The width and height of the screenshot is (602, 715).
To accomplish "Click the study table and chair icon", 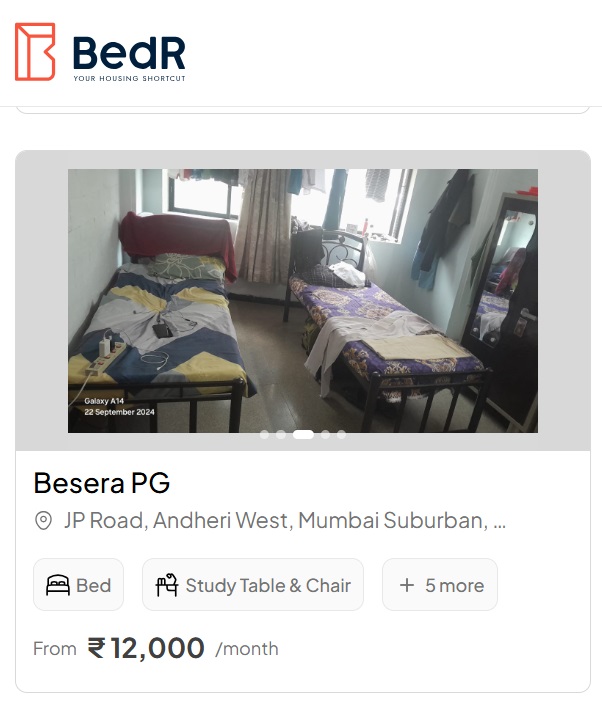I will pyautogui.click(x=166, y=585).
